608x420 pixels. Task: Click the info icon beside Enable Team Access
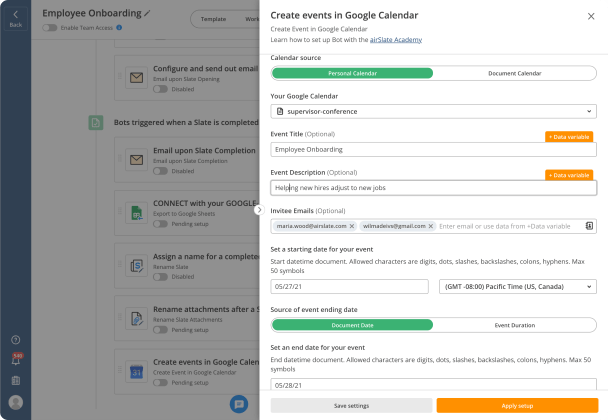click(x=119, y=28)
